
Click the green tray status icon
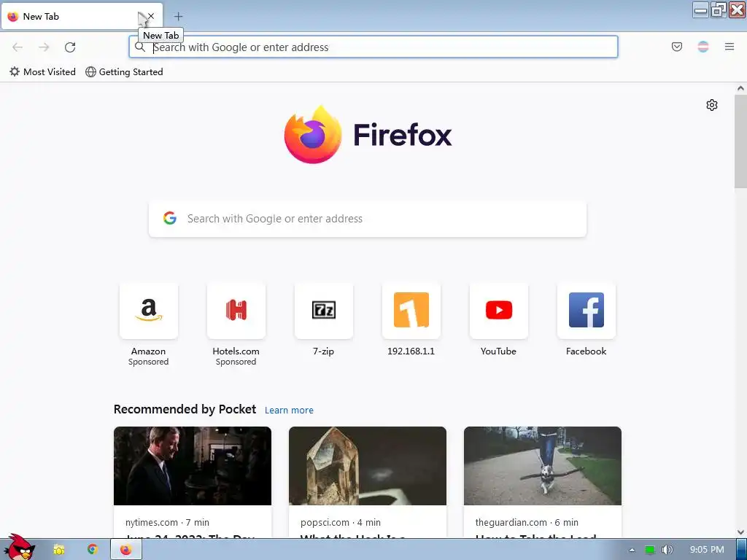(x=650, y=550)
